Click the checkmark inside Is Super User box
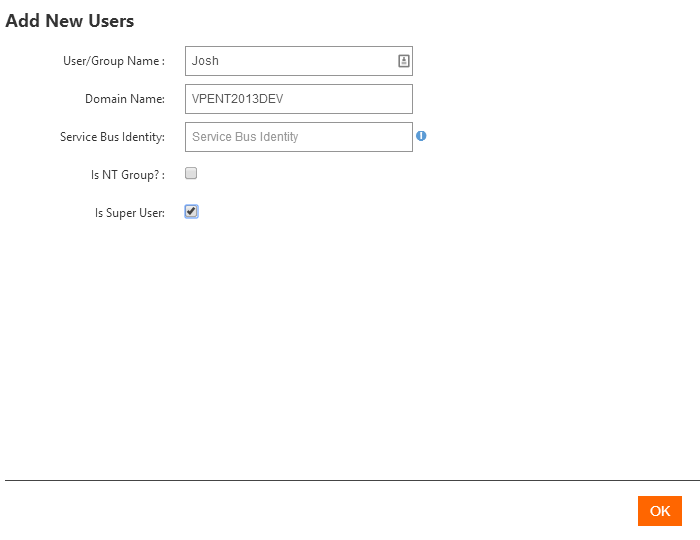Viewport: 700px width, 540px height. (x=191, y=211)
